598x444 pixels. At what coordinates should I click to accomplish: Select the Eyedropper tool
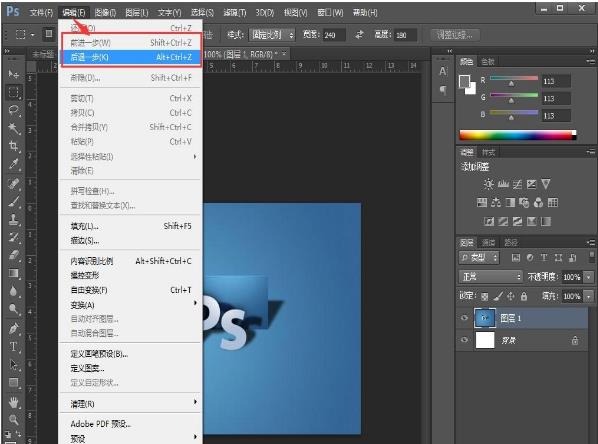pyautogui.click(x=14, y=164)
